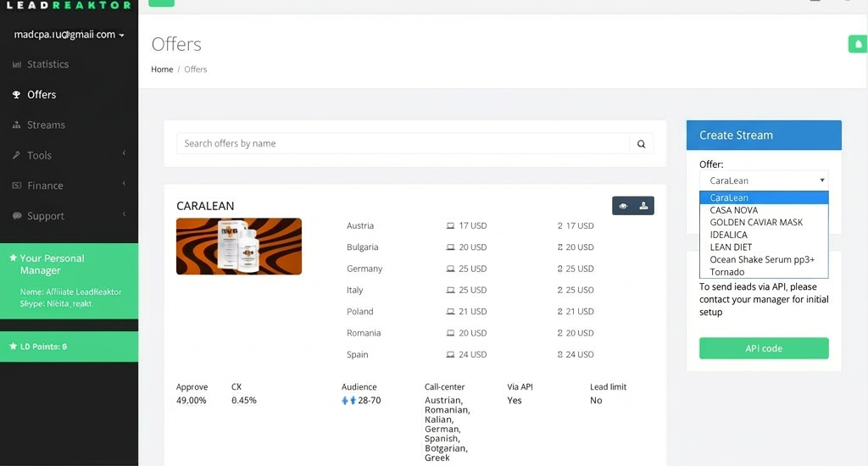Choose LEAN DIET in the offer list
Image resolution: width=868 pixels, height=466 pixels.
(x=764, y=247)
